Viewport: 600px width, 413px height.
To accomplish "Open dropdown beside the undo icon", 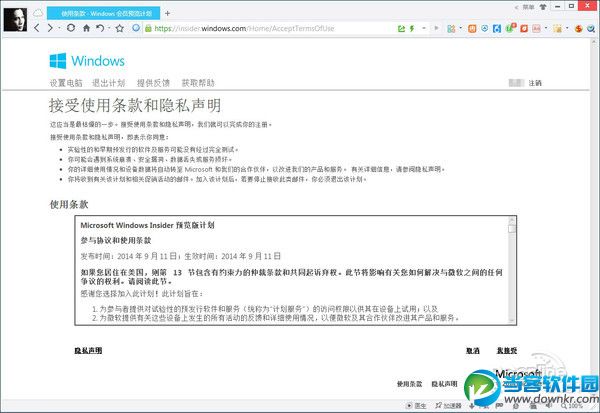I will click(x=109, y=28).
